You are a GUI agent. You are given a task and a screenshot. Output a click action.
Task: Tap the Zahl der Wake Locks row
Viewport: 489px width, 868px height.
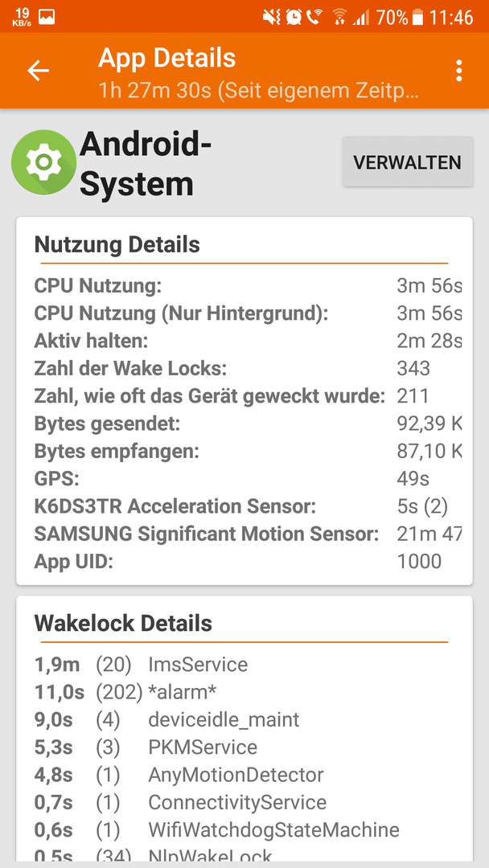248,368
